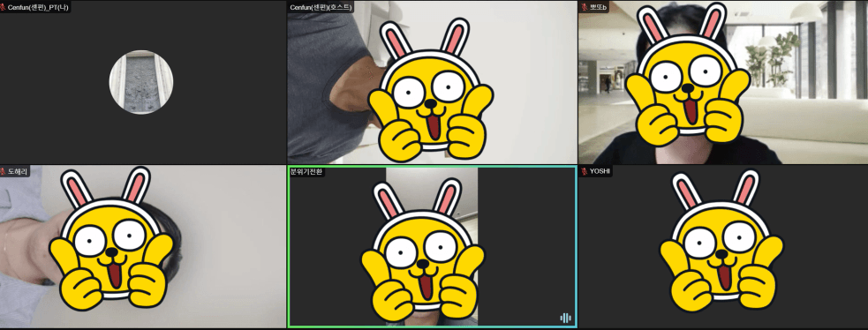Click the Cenfun(센펀)_PT(나) name label

[x=38, y=8]
